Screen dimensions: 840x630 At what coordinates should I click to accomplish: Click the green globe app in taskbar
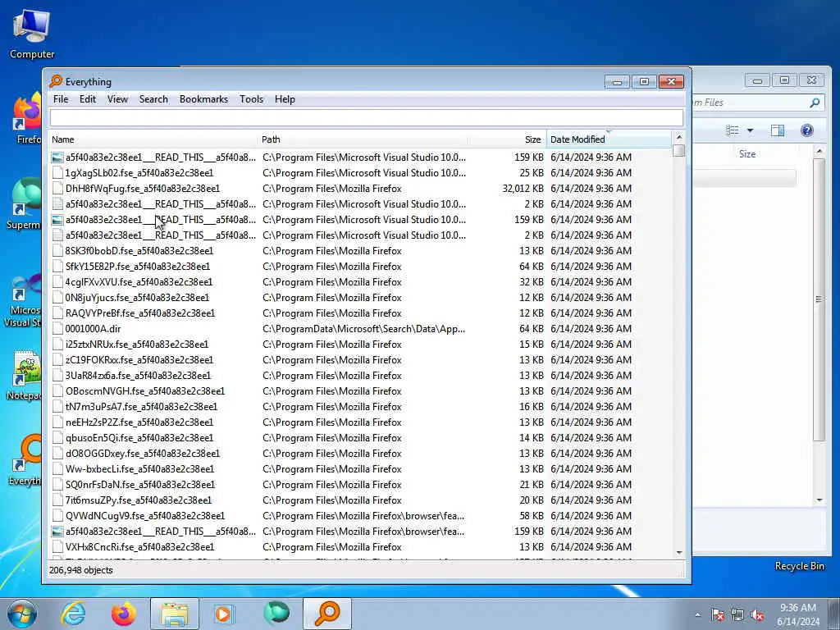pyautogui.click(x=276, y=614)
